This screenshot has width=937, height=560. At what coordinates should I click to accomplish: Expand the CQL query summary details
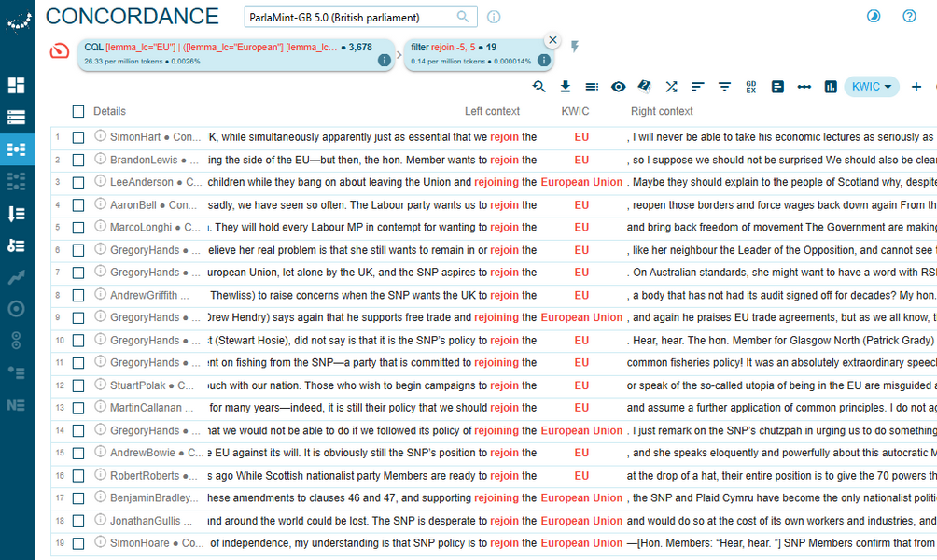click(383, 58)
